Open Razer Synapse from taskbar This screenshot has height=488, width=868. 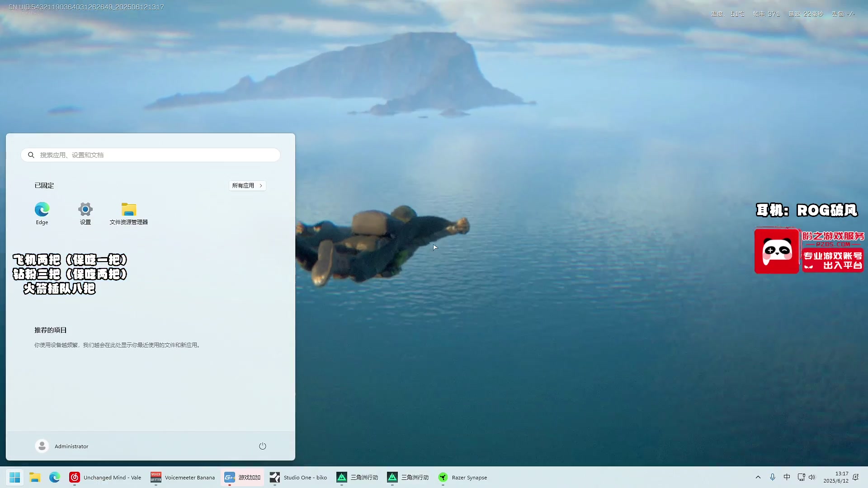point(463,478)
